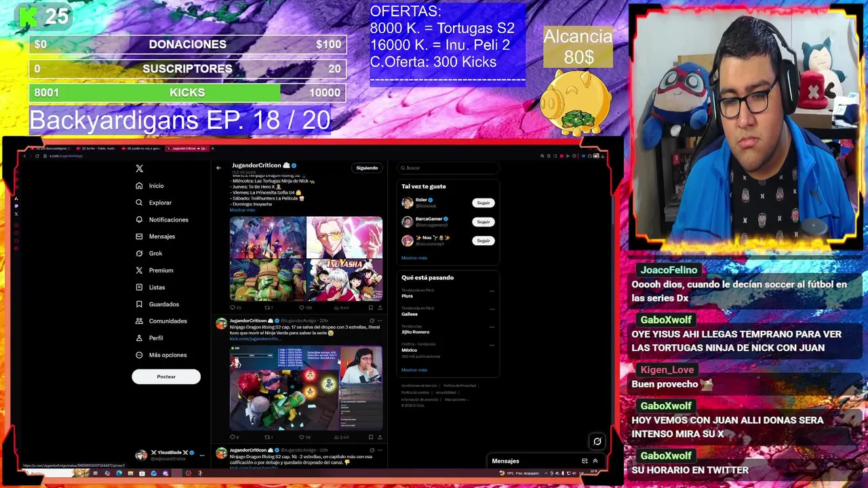The image size is (868, 488).
Task: Open Piura trend options menu
Action: (492, 291)
